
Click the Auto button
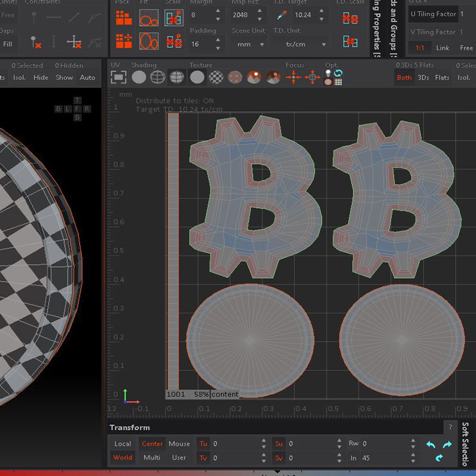click(87, 78)
